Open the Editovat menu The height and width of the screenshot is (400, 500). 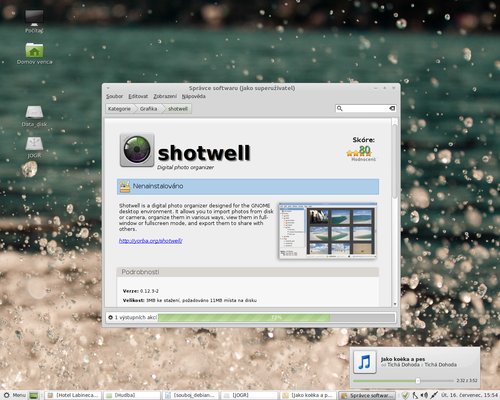click(138, 96)
